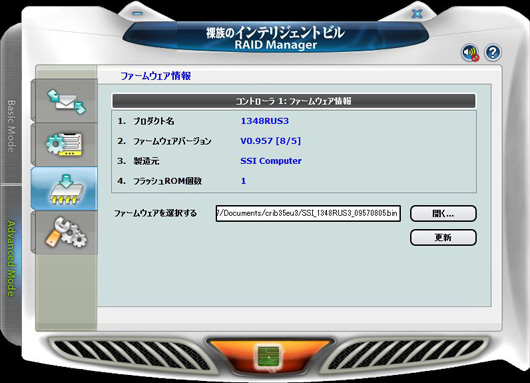
Task: Open the email notification settings icon
Action: coord(65,101)
